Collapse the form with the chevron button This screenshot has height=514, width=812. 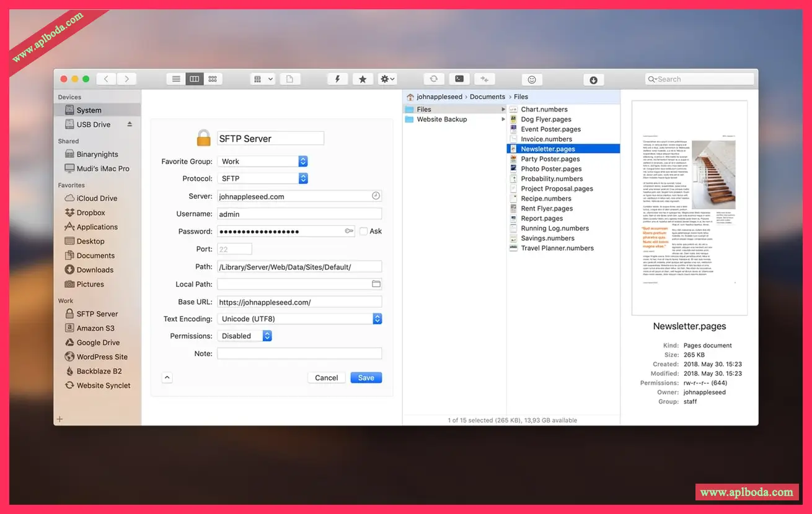[167, 377]
